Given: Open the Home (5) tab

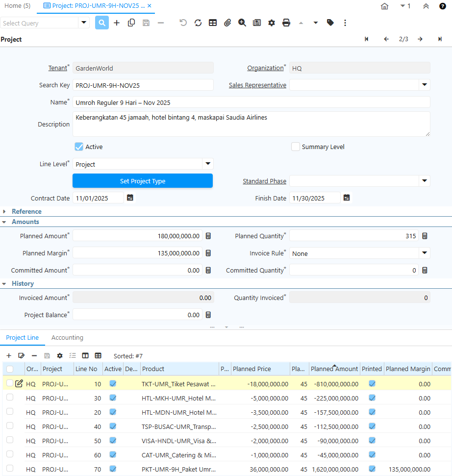Looking at the screenshot, I should click(18, 6).
